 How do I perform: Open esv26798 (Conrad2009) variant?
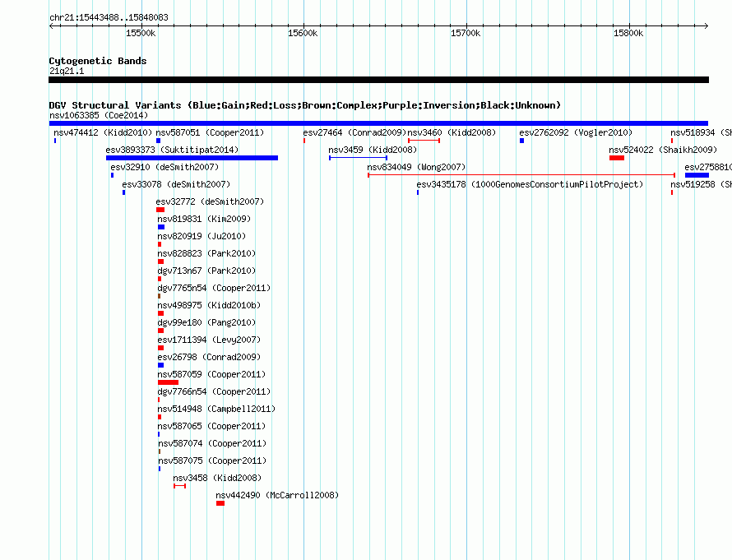[209, 357]
